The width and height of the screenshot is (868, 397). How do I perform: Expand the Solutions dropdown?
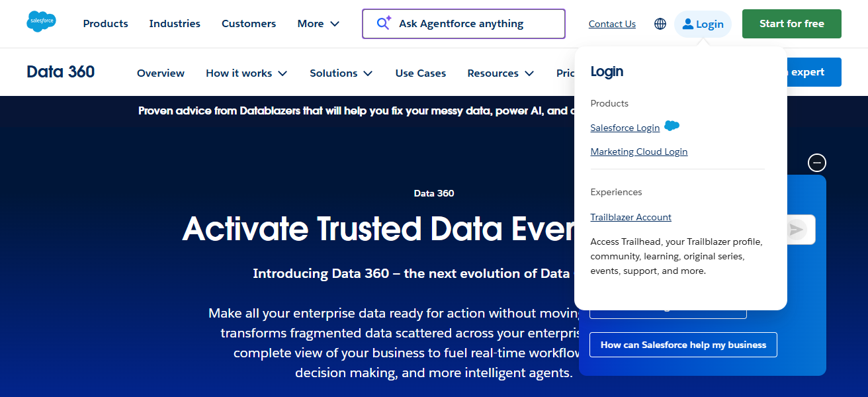click(341, 73)
